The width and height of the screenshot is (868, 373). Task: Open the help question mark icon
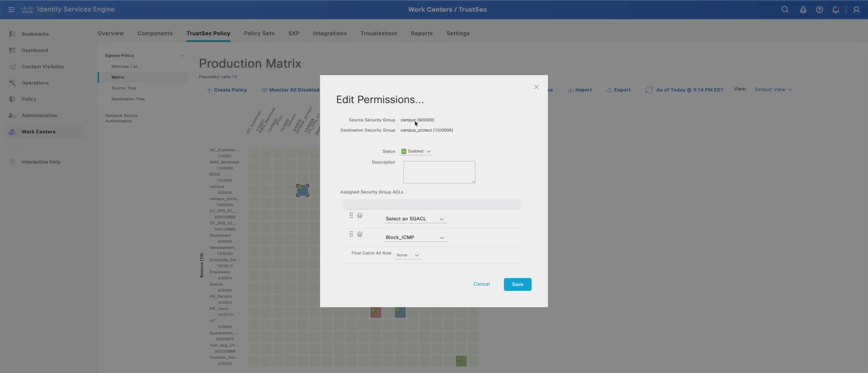coord(819,9)
